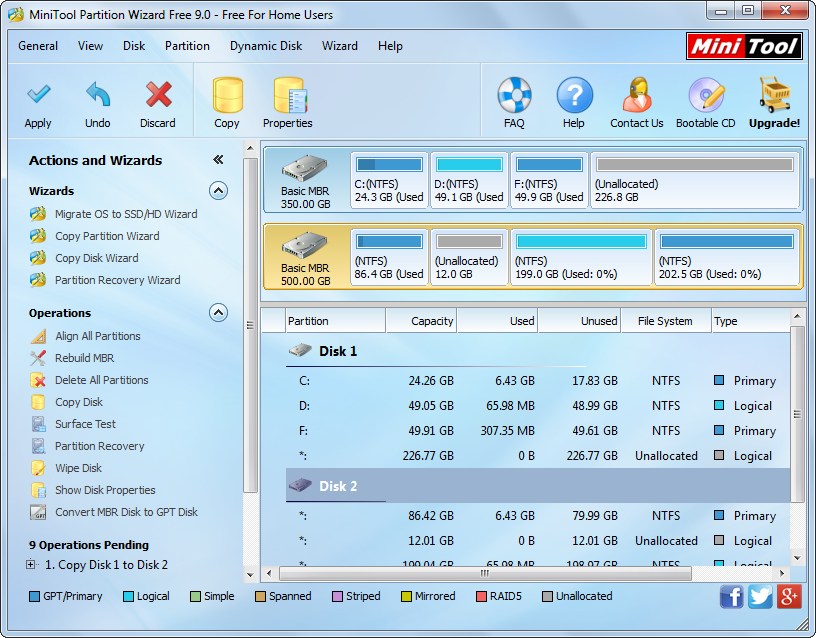816x638 pixels.
Task: Select F:(NTFS) partition block on disk map
Action: coord(550,181)
